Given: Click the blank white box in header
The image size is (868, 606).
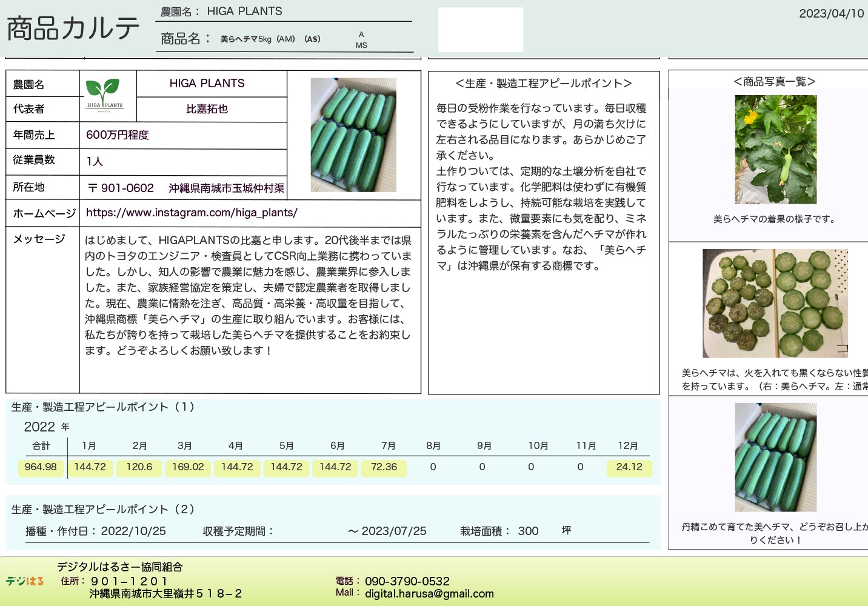Looking at the screenshot, I should pyautogui.click(x=480, y=30).
